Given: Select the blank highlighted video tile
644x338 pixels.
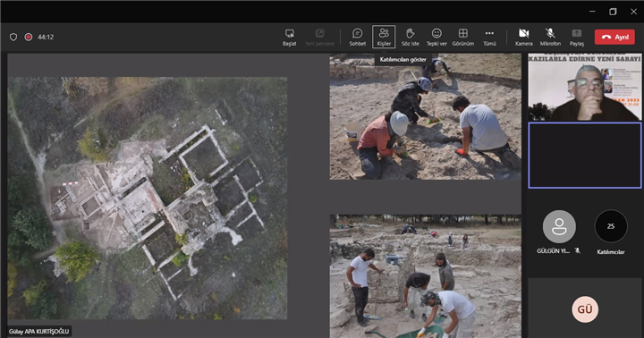Looking at the screenshot, I should pos(584,156).
